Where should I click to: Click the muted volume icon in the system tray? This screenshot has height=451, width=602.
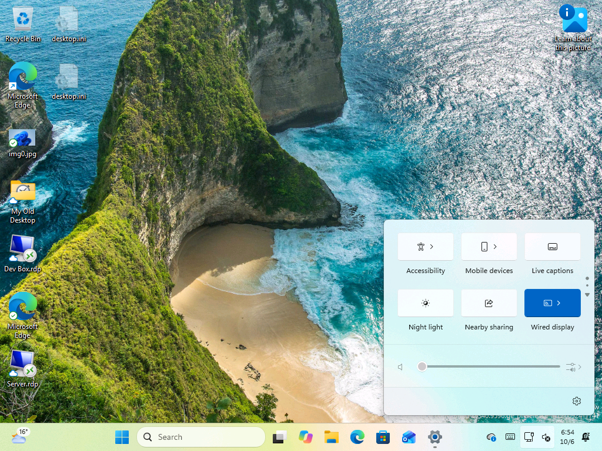pos(546,437)
